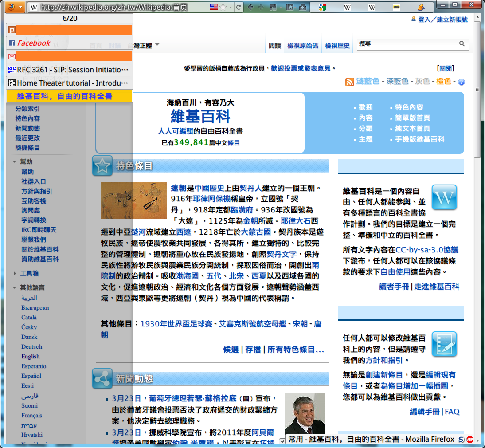Open the 登入／建立新帳號 login link
This screenshot has width=485, height=448.
click(442, 20)
